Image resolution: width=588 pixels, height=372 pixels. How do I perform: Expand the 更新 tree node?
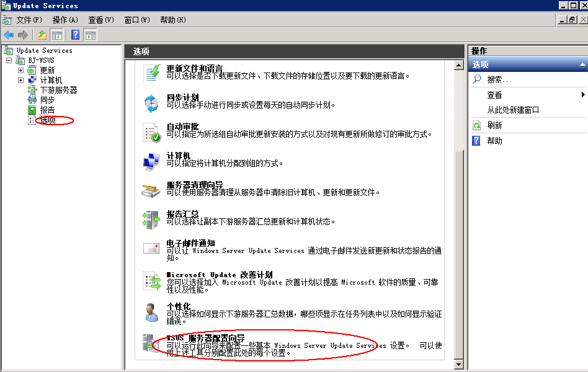[20, 70]
